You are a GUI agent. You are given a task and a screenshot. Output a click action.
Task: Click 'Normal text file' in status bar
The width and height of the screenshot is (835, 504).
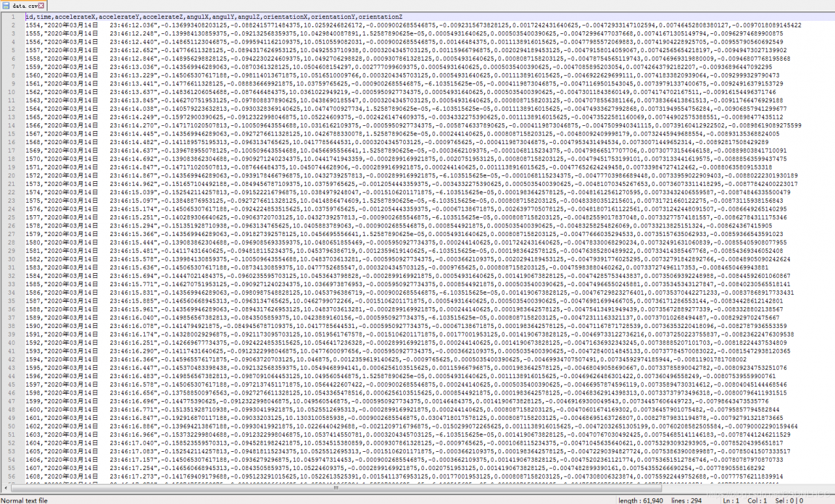coord(24,500)
